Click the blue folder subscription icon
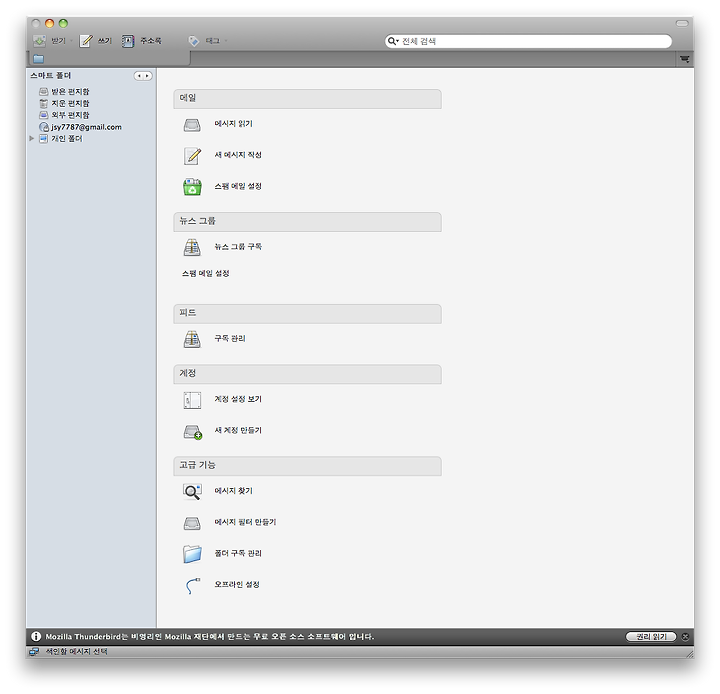Image resolution: width=720 pixels, height=694 pixels. 192,554
